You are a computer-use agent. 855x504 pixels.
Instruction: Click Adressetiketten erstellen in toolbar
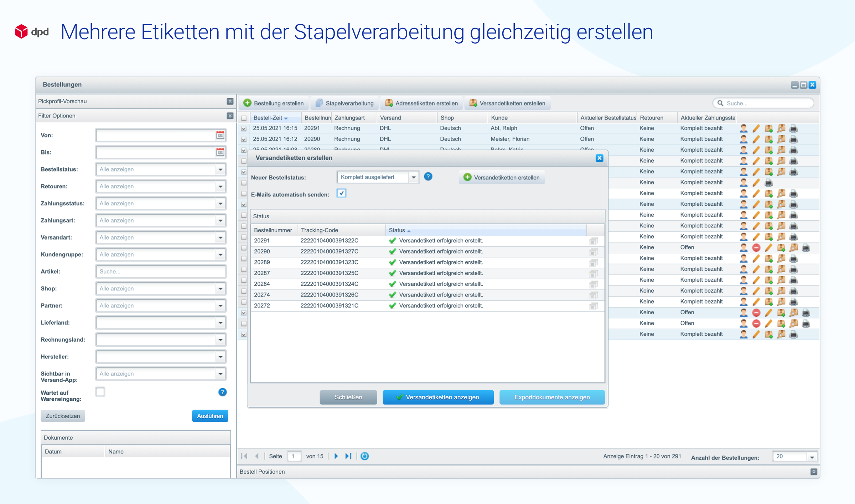coord(421,103)
